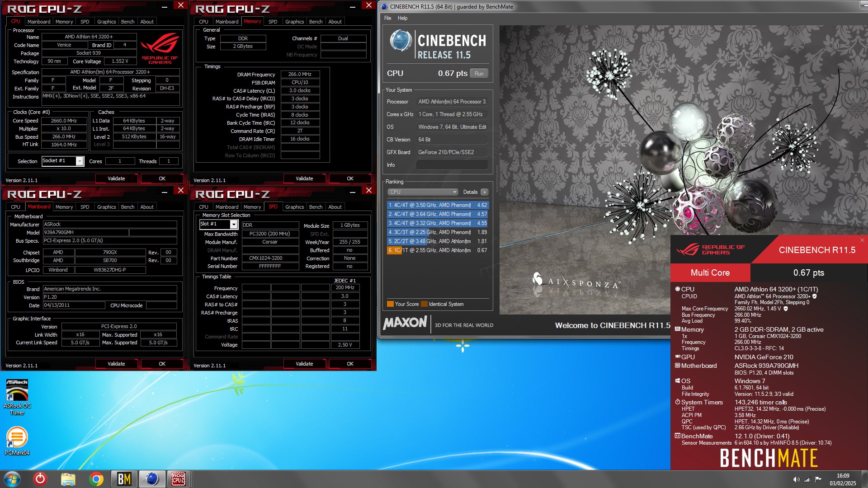Image resolution: width=868 pixels, height=488 pixels.
Task: Click the Cinebench title bar app icon
Action: coord(384,7)
